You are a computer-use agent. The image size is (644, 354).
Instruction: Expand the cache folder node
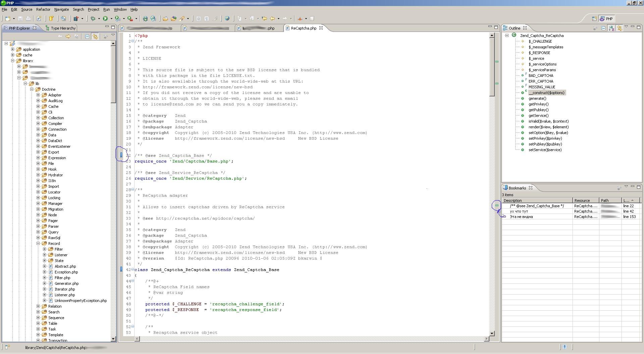coord(13,55)
